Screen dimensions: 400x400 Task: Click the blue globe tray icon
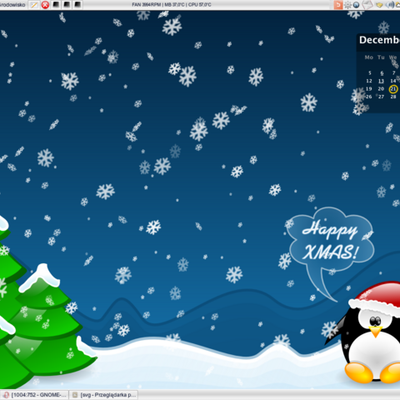pos(356,5)
